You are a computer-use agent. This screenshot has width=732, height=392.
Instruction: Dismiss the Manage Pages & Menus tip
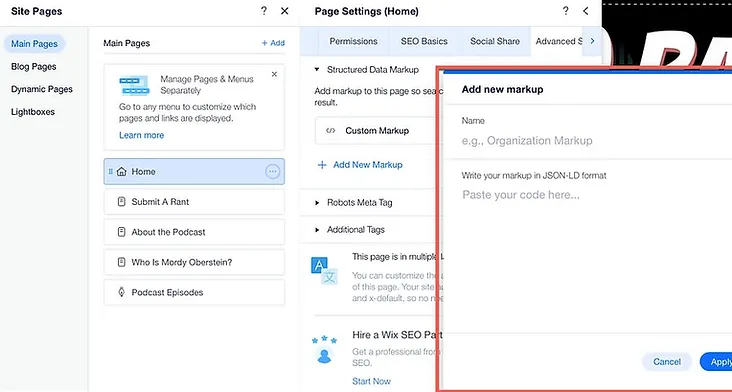[x=274, y=74]
